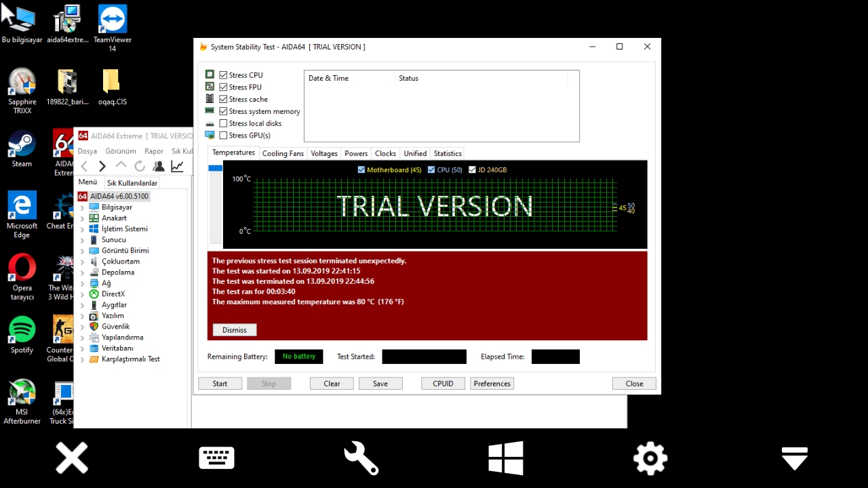Click the Forward arrow in AIDA64 Extreme toolbar
Viewport: 868px width, 488px height.
tap(102, 166)
